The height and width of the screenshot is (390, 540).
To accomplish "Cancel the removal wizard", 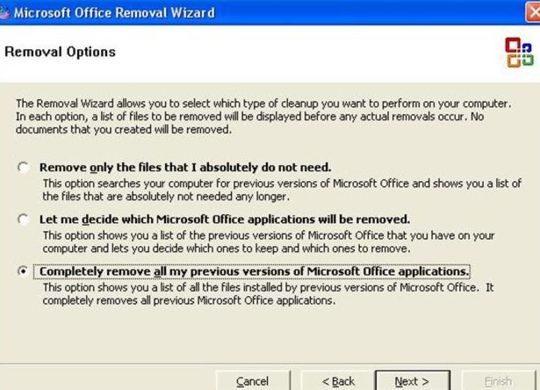I will (x=253, y=381).
